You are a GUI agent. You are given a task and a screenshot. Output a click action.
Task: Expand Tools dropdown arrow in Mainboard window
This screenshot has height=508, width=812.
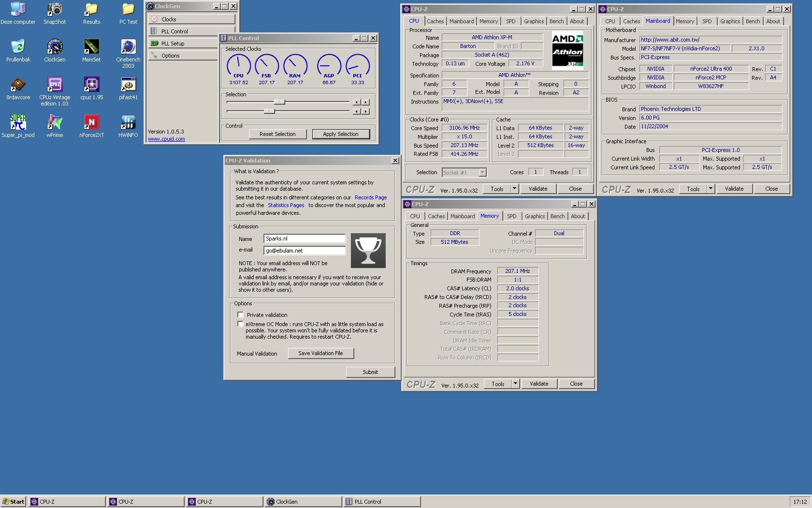point(710,189)
